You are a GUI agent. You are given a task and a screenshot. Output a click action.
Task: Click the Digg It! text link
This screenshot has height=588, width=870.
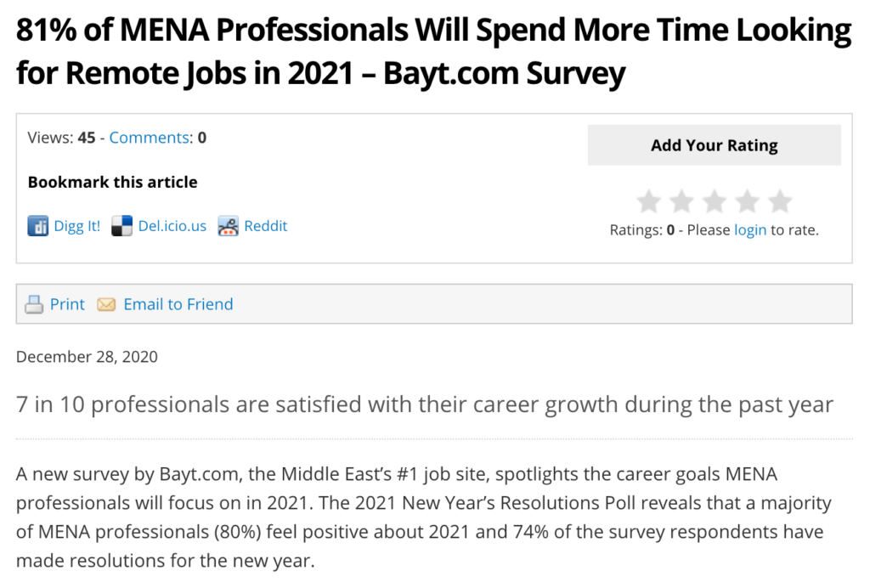[77, 226]
